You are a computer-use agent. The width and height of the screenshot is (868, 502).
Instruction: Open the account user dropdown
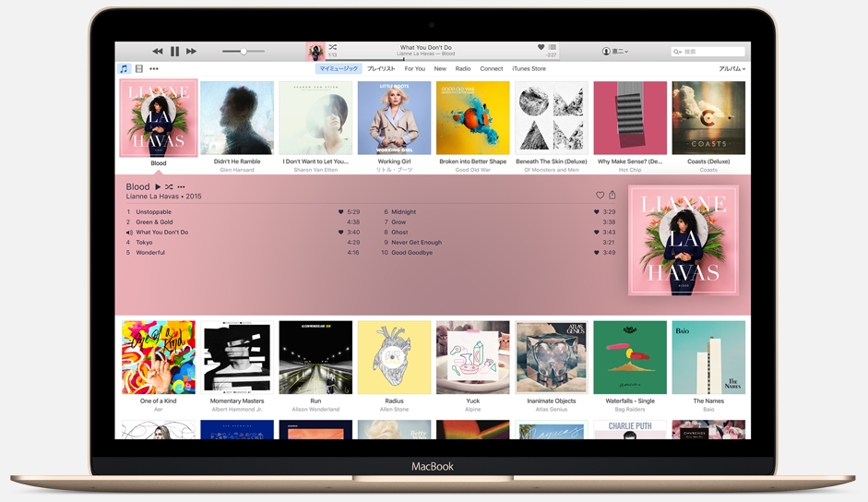click(x=615, y=52)
